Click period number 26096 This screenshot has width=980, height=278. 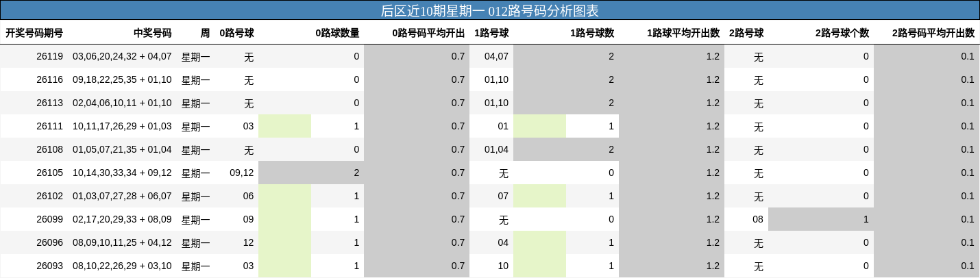pyautogui.click(x=50, y=242)
